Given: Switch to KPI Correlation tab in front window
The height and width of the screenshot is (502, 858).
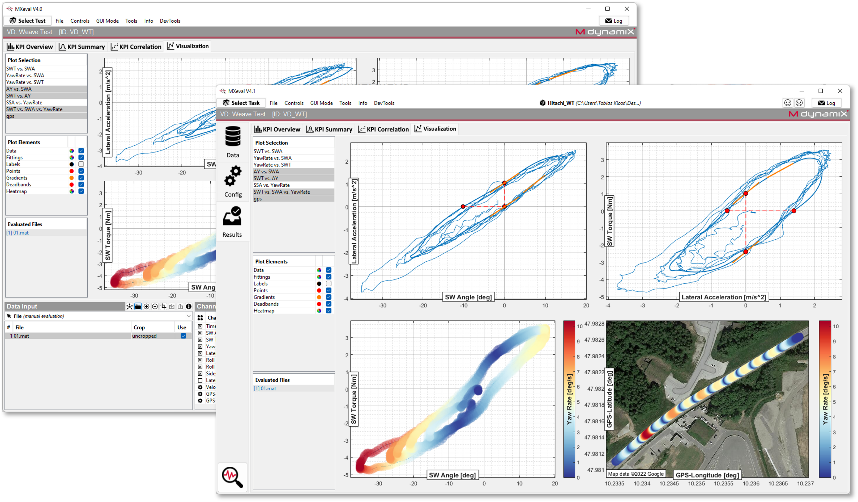Looking at the screenshot, I should click(383, 129).
